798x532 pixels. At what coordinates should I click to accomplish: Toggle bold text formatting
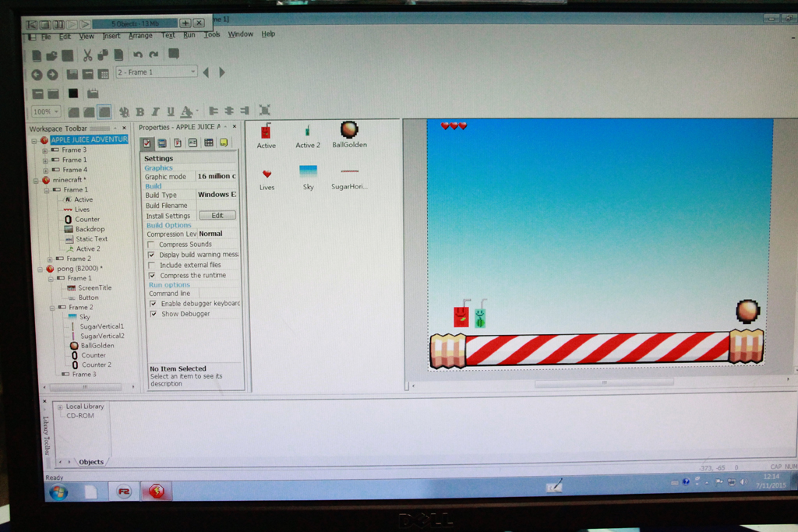pos(140,111)
